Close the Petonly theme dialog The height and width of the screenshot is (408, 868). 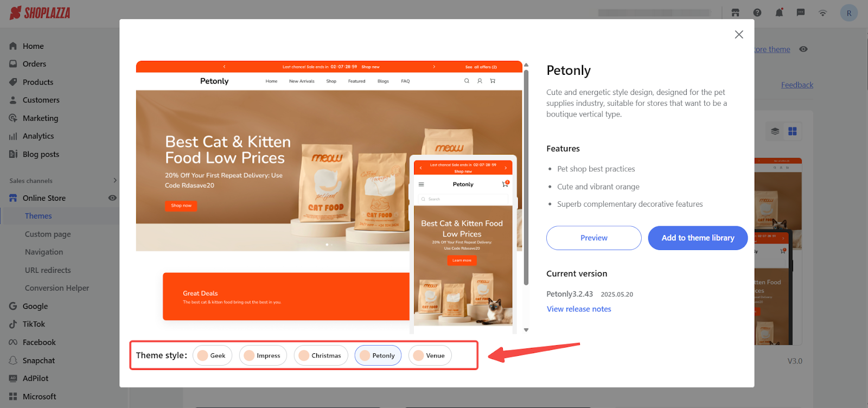coord(739,34)
